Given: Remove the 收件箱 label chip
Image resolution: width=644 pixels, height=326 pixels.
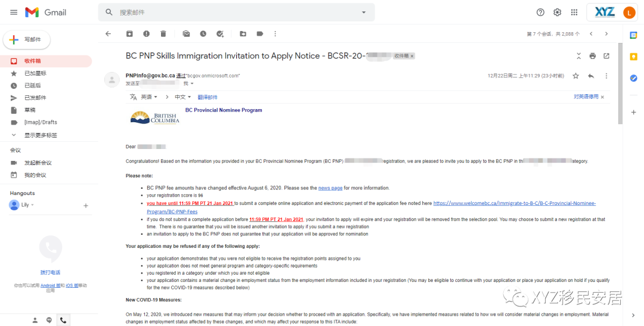Looking at the screenshot, I should click(412, 56).
